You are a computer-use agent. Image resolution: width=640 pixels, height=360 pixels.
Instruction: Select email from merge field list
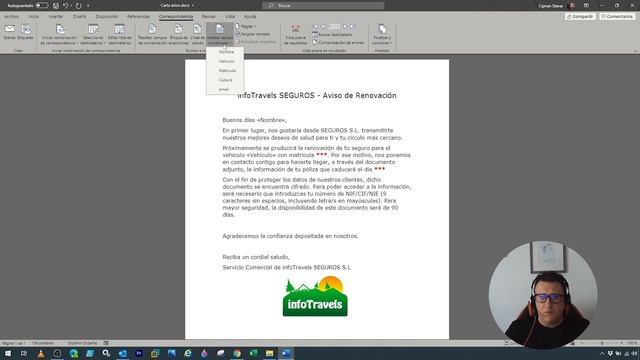[224, 89]
